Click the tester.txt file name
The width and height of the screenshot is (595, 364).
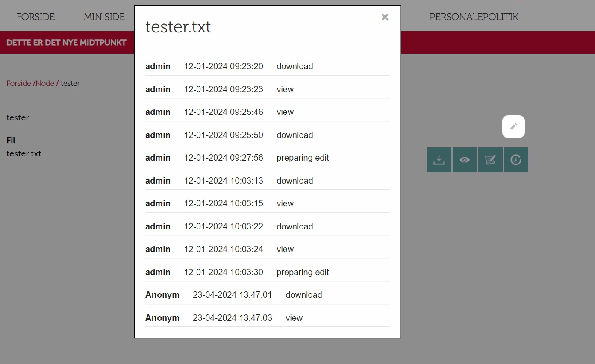[24, 154]
